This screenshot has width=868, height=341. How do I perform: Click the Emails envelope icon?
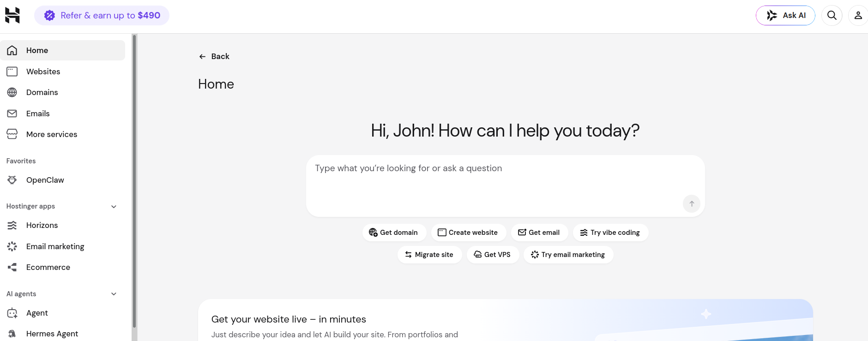coord(12,114)
